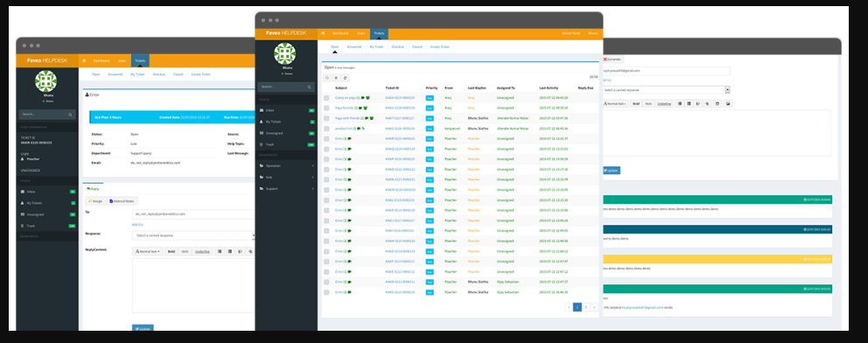The image size is (868, 343).
Task: Click Update button in right window
Action: point(611,171)
